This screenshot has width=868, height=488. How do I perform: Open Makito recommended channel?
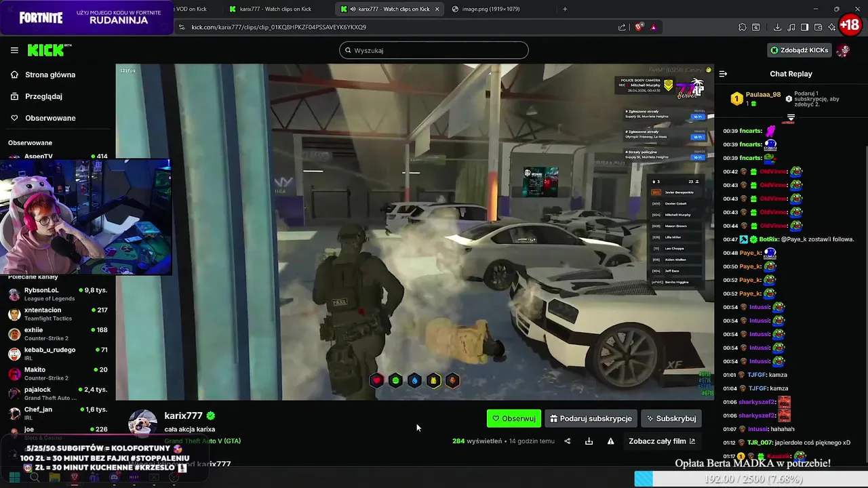[58, 373]
